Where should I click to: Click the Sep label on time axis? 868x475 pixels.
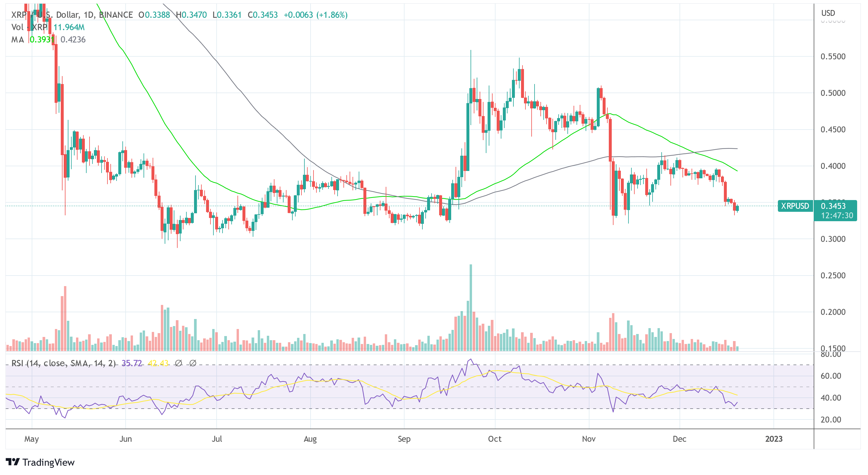pyautogui.click(x=404, y=439)
